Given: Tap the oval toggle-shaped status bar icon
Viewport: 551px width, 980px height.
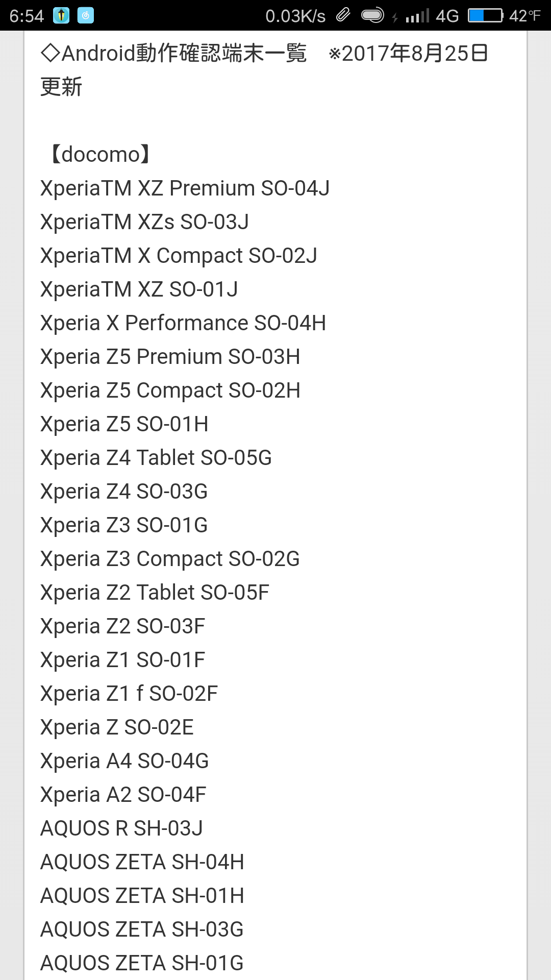Looking at the screenshot, I should 372,16.
